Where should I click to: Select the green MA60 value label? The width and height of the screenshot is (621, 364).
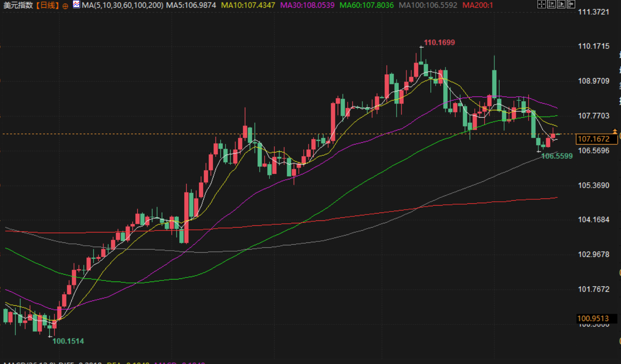pyautogui.click(x=367, y=5)
